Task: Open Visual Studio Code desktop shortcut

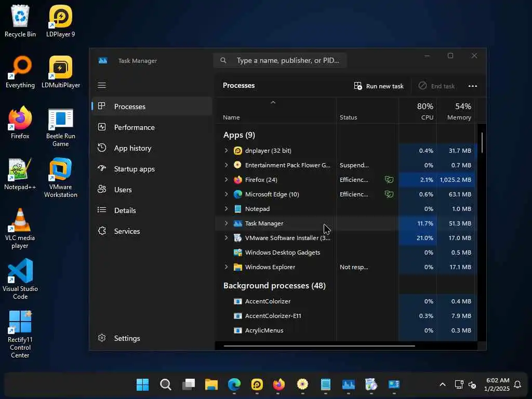Action: click(x=20, y=280)
